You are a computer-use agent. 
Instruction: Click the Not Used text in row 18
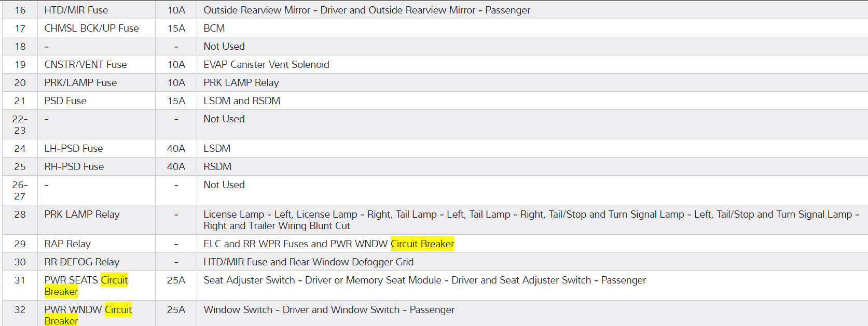224,47
